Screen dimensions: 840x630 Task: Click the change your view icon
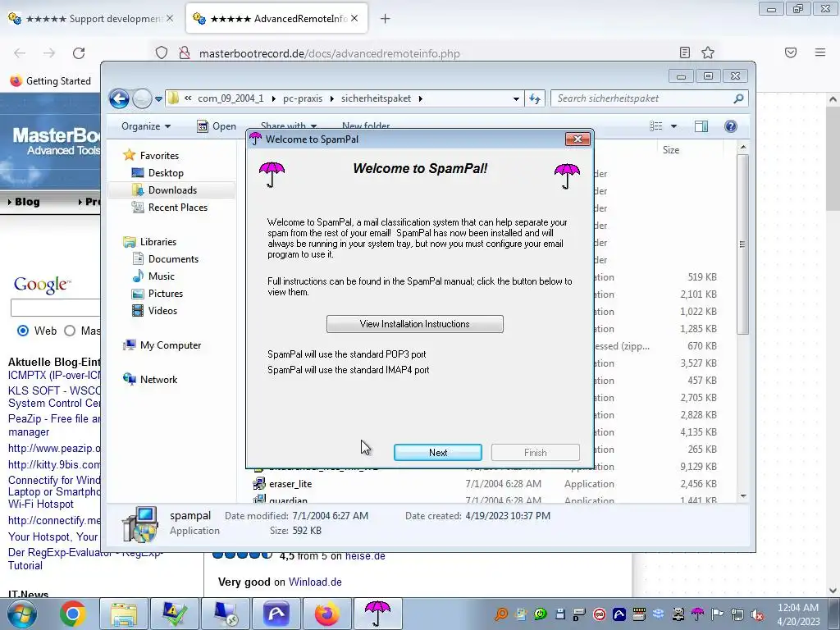pos(656,126)
